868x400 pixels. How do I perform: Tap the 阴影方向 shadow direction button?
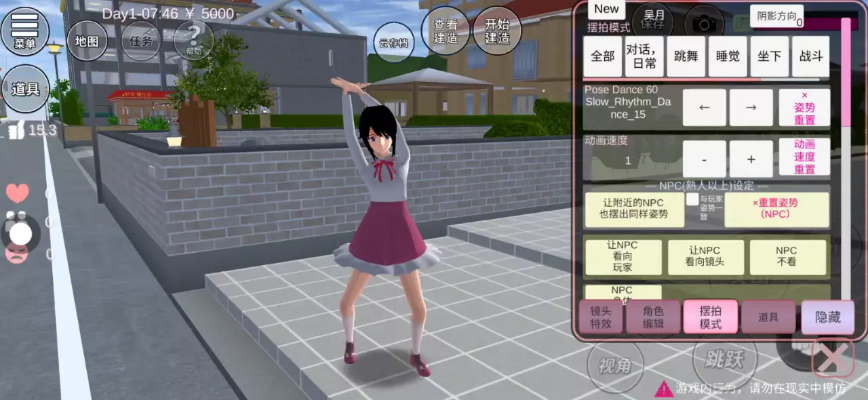(x=777, y=16)
